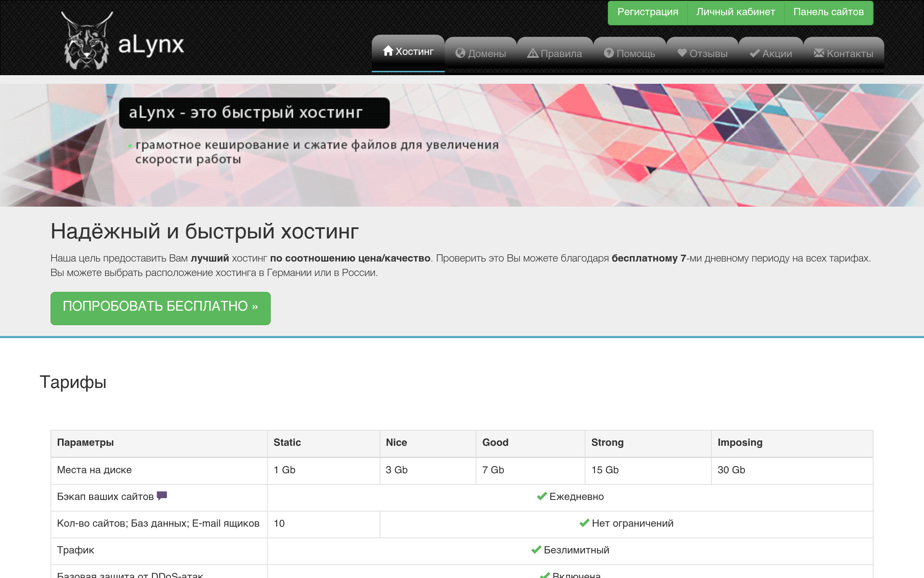This screenshot has height=578, width=924.
Task: Open the Помощь tab
Action: click(629, 53)
